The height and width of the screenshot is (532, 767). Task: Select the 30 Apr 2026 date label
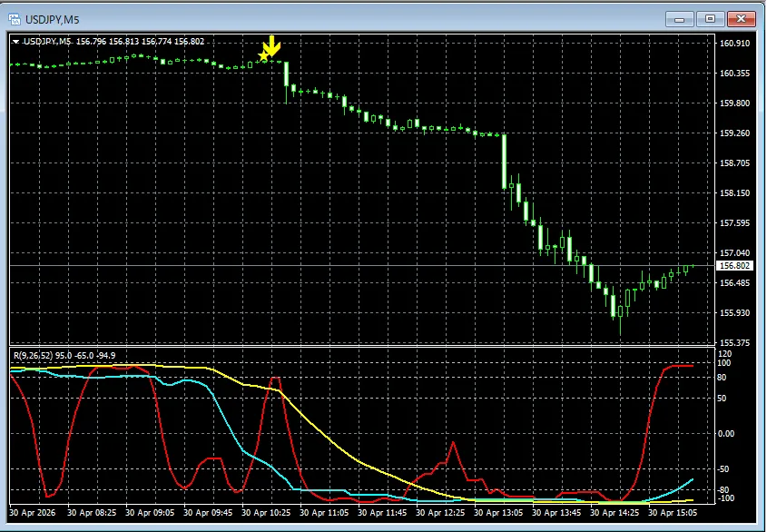pyautogui.click(x=33, y=512)
